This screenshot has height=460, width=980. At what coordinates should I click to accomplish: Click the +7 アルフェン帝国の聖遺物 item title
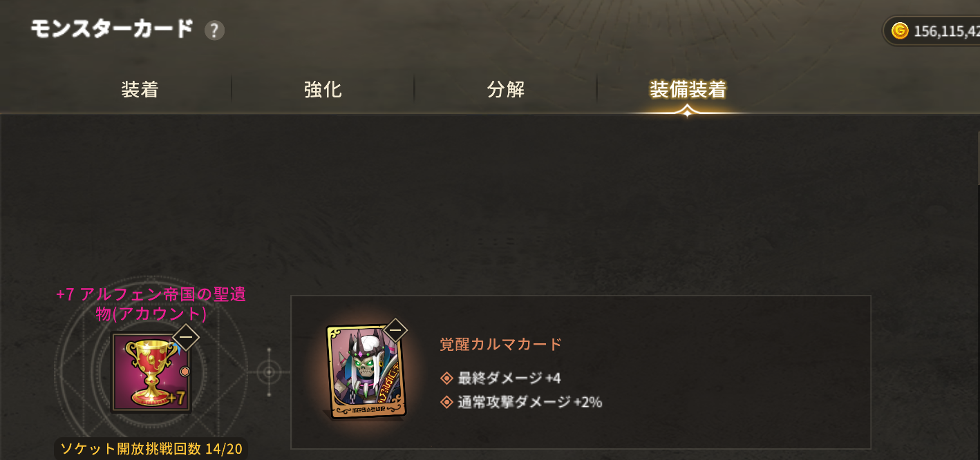coord(151,303)
